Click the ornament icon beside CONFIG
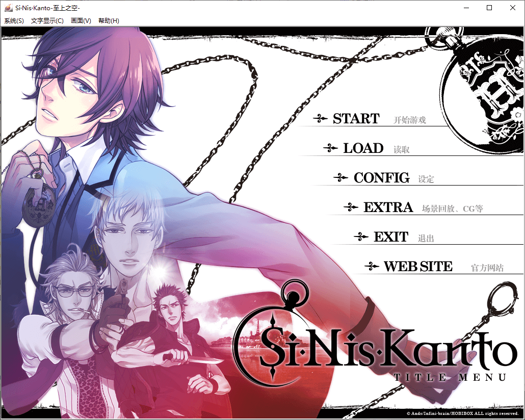The width and height of the screenshot is (525, 420). click(340, 178)
